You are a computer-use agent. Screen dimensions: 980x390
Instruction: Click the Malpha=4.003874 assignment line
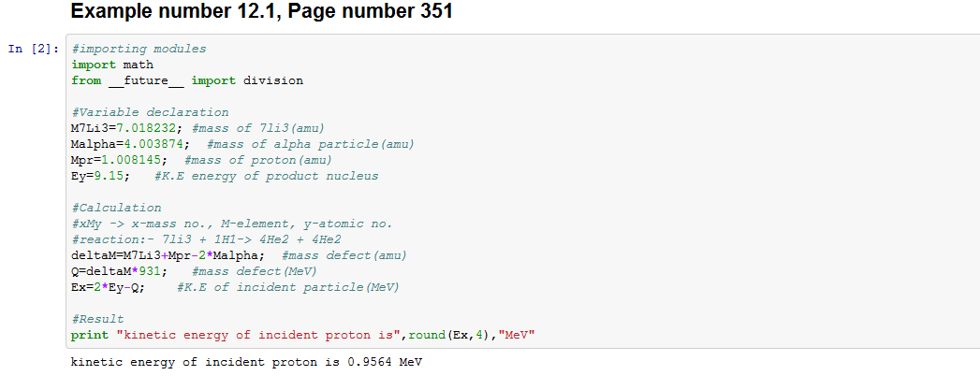(x=131, y=144)
